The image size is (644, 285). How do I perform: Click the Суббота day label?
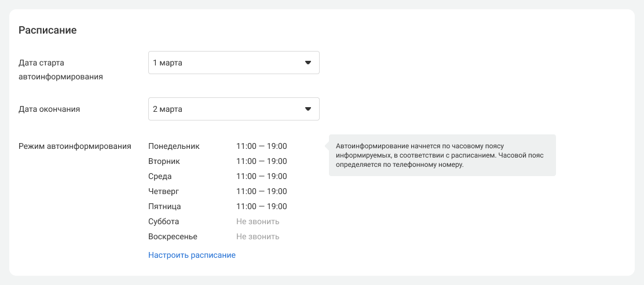tap(164, 221)
